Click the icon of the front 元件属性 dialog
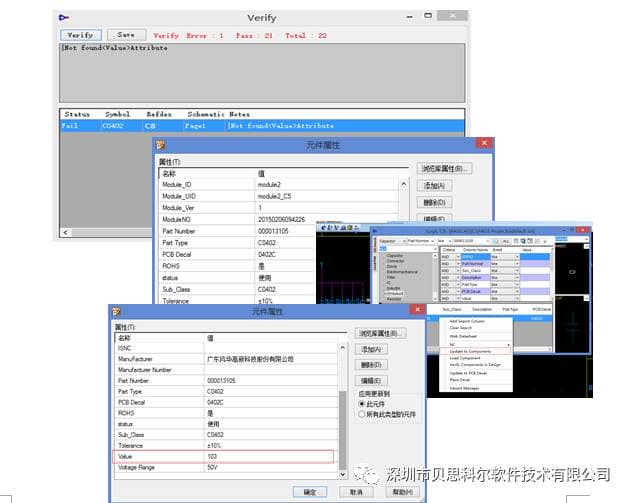 [116, 311]
